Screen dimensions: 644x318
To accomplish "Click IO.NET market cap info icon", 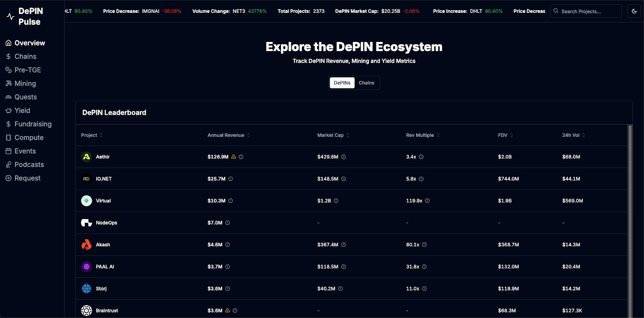I will click(x=343, y=179).
